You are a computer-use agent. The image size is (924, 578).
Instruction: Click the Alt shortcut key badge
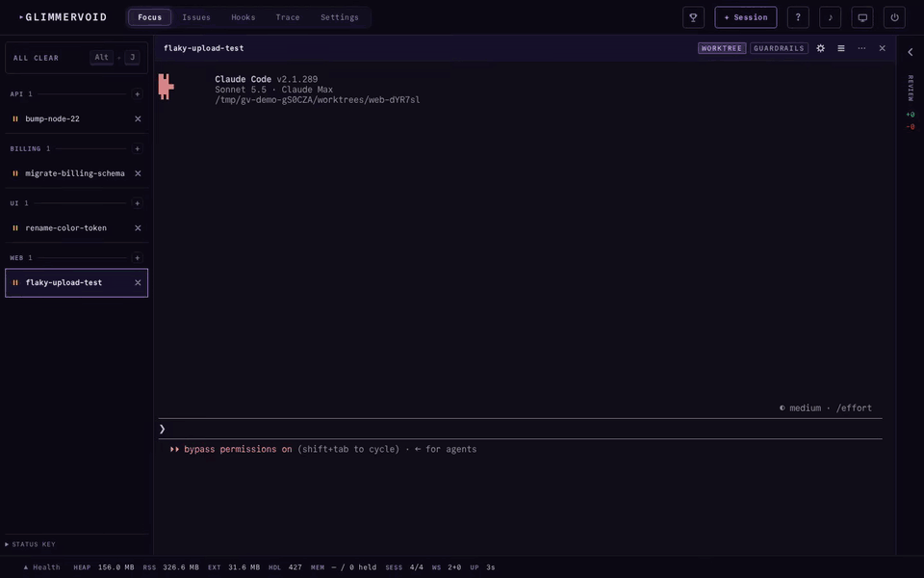pos(102,57)
